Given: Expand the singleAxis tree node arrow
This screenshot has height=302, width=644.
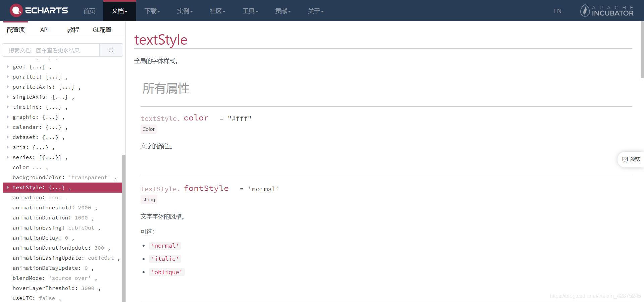Looking at the screenshot, I should coord(8,97).
